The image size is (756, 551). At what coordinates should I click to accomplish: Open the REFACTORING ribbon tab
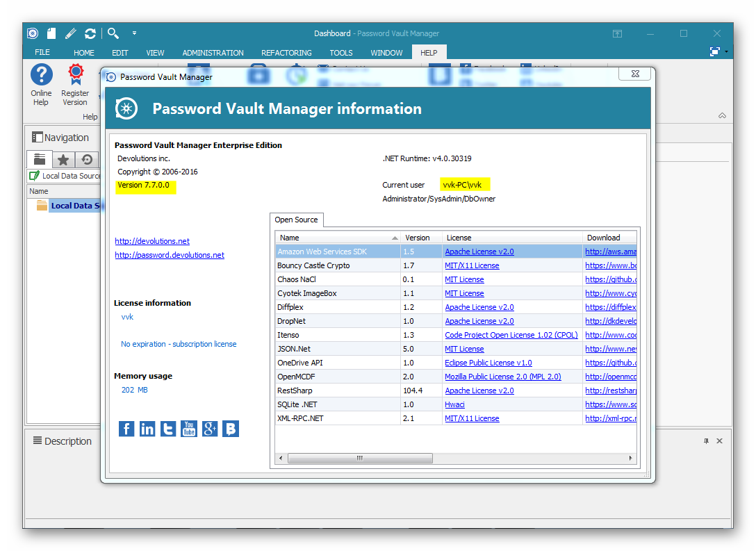click(x=286, y=53)
